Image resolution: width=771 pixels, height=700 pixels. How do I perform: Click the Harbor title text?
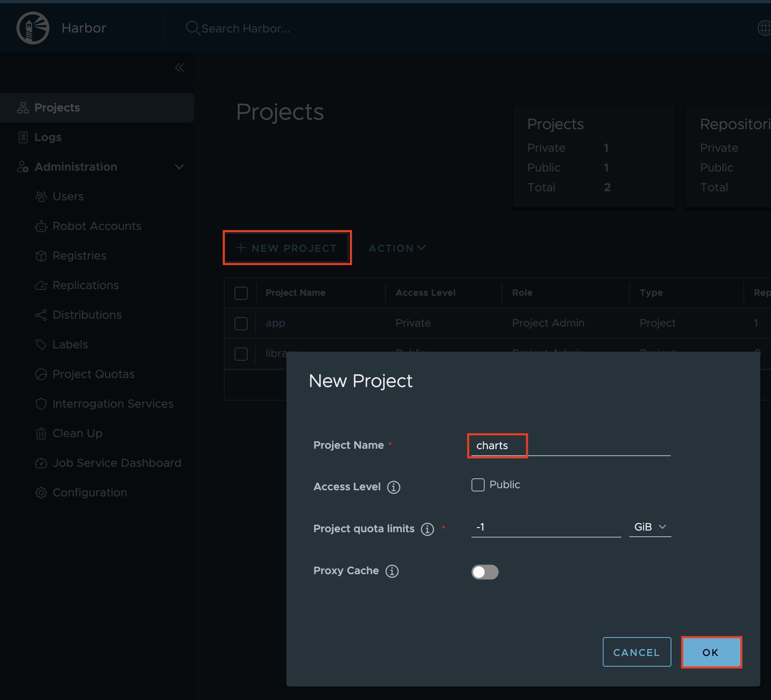click(84, 28)
